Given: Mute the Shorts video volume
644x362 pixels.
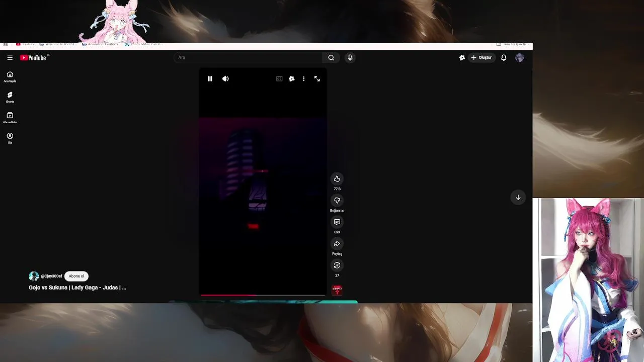Looking at the screenshot, I should pos(225,78).
